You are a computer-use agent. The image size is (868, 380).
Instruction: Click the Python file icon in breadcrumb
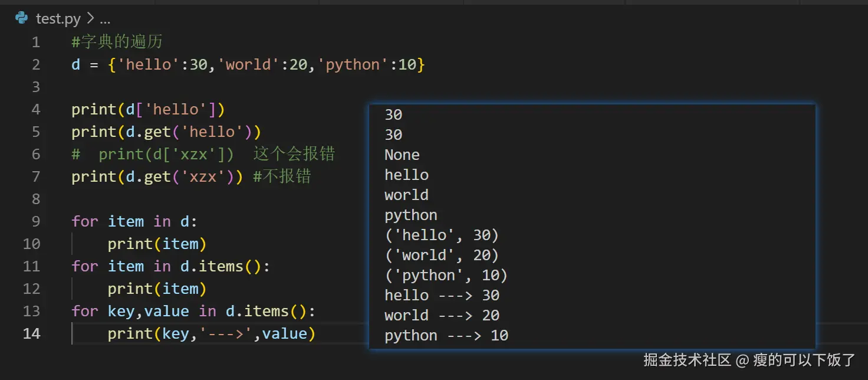tap(22, 18)
